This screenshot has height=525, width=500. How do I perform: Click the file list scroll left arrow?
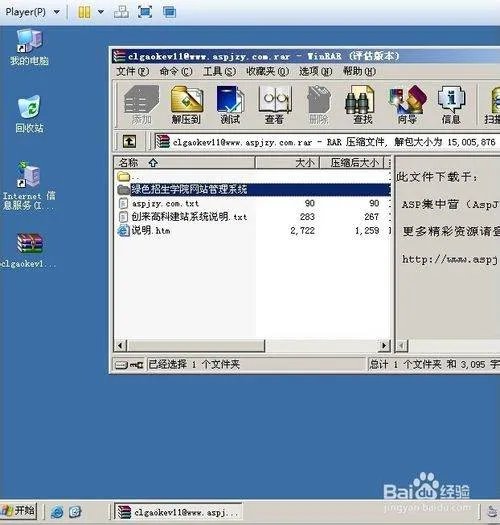(x=121, y=345)
